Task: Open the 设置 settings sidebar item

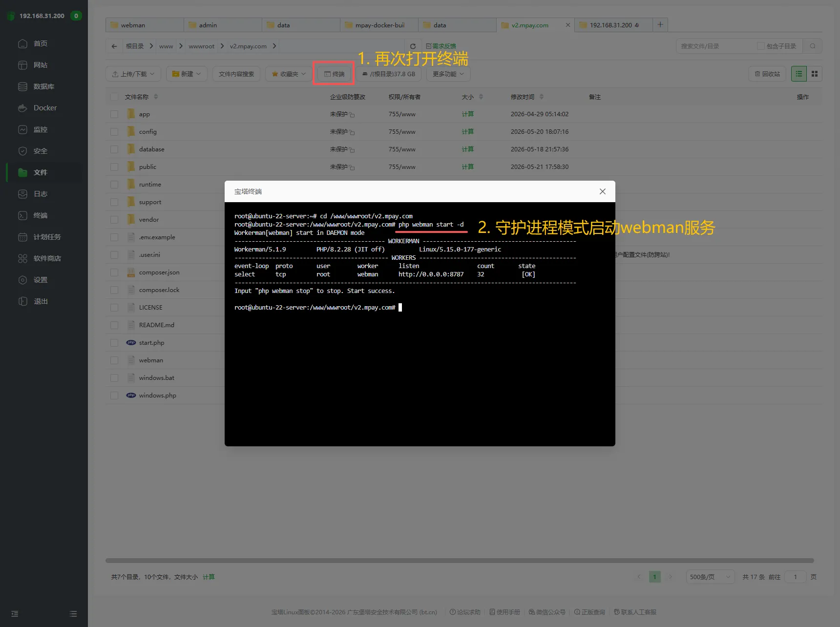Action: 40,280
